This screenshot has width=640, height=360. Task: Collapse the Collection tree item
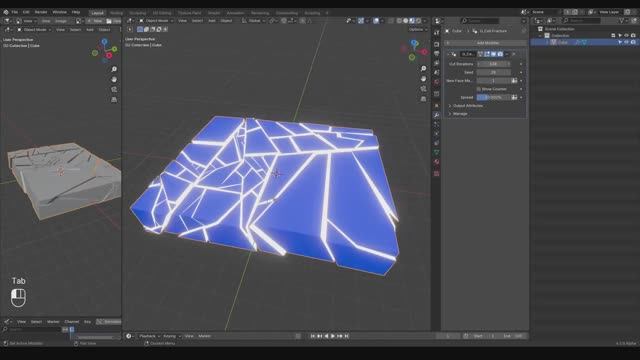pyautogui.click(x=541, y=36)
